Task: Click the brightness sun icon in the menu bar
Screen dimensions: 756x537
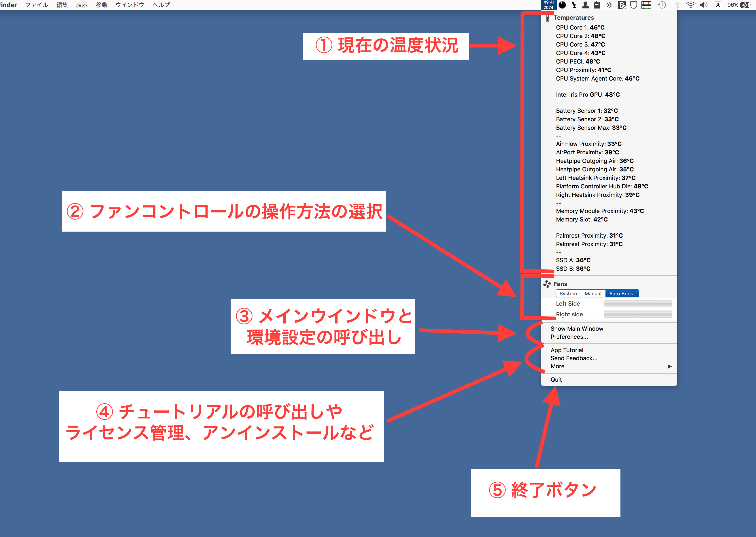Action: (x=609, y=5)
